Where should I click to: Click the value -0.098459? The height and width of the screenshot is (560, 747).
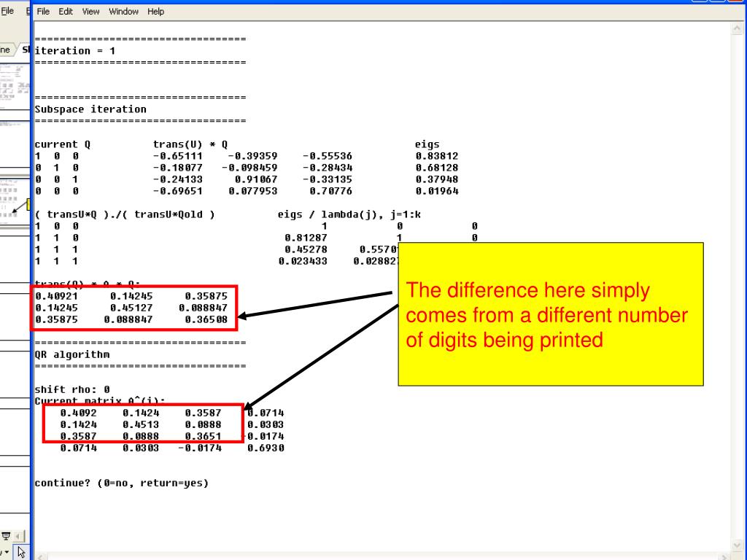coord(249,168)
